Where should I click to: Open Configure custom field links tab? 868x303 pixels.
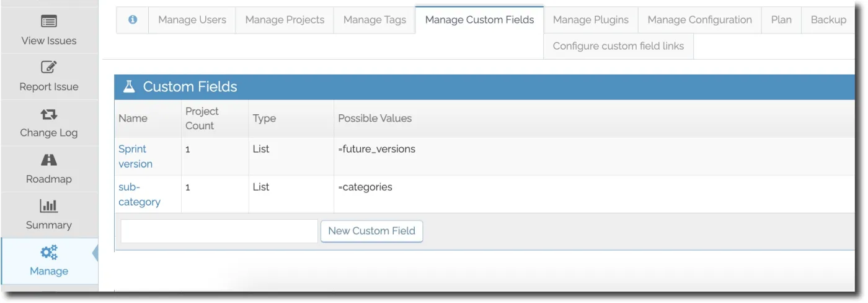tap(618, 46)
